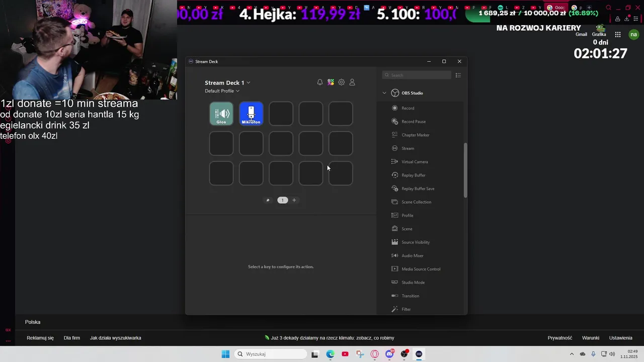Select the Media Source Control action

tap(421, 269)
